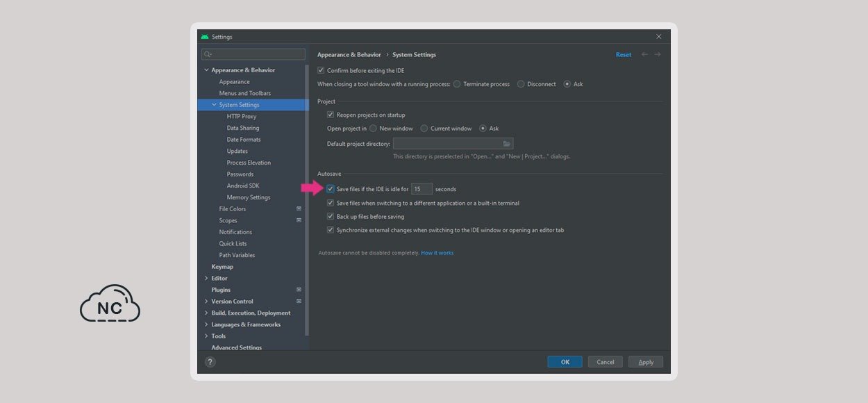Toggle Confirm before exiting the IDE
The width and height of the screenshot is (868, 403).
(321, 70)
